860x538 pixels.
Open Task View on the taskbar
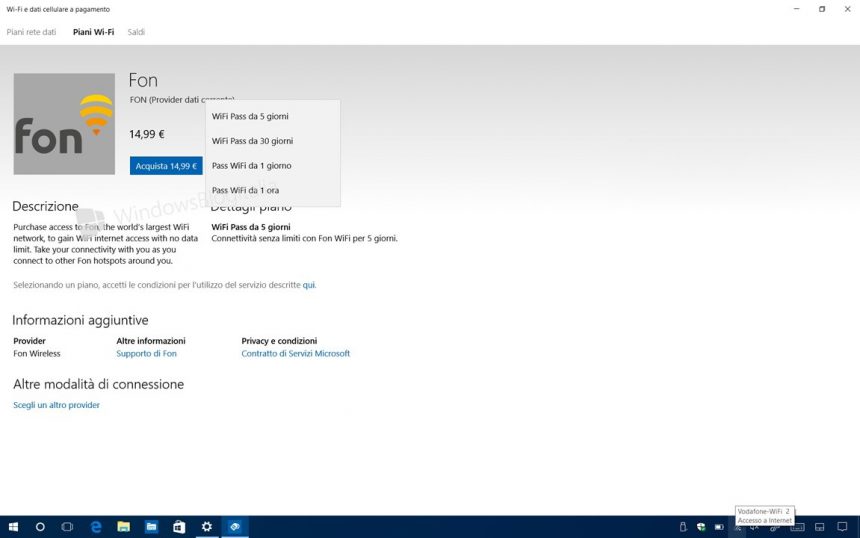(x=67, y=527)
